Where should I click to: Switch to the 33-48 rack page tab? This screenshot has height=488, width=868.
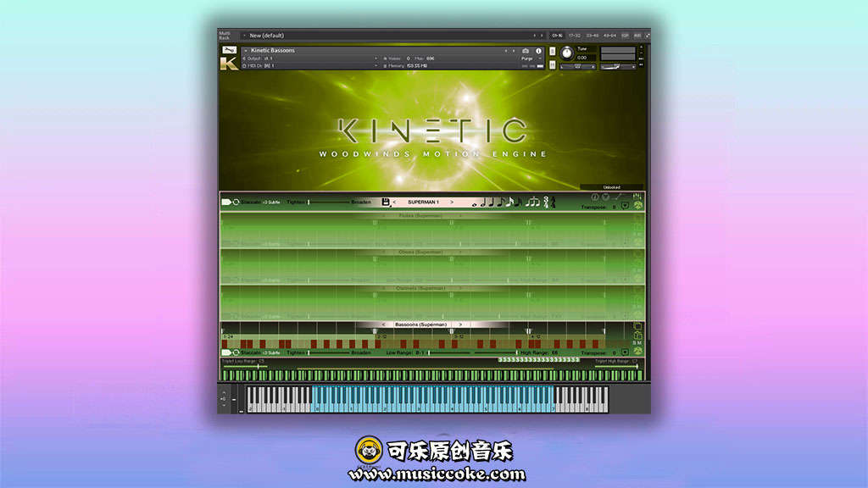tap(592, 36)
